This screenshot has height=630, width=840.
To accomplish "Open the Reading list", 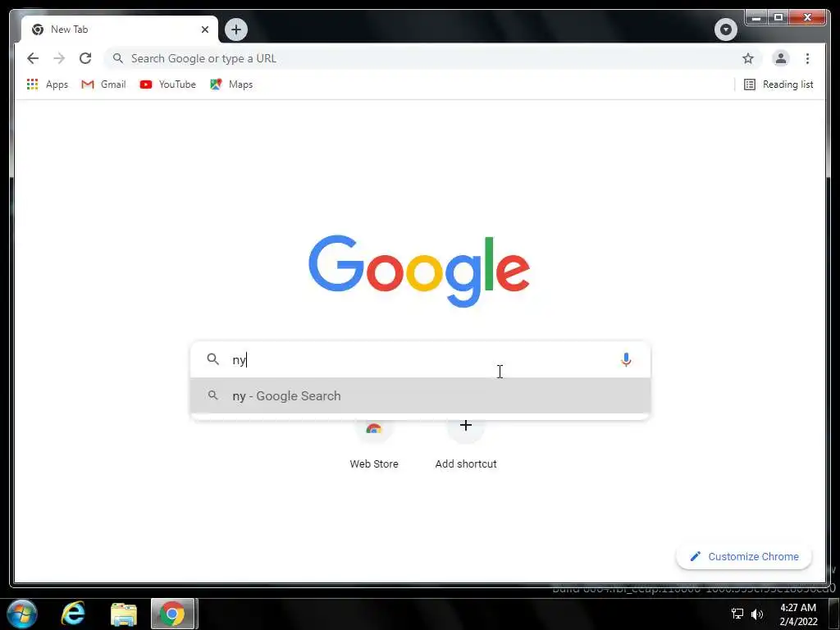I will [778, 84].
